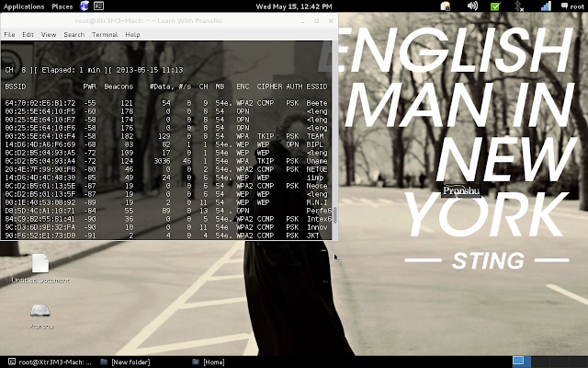Open the Help menu in terminal
The width and height of the screenshot is (588, 368).
pos(132,34)
